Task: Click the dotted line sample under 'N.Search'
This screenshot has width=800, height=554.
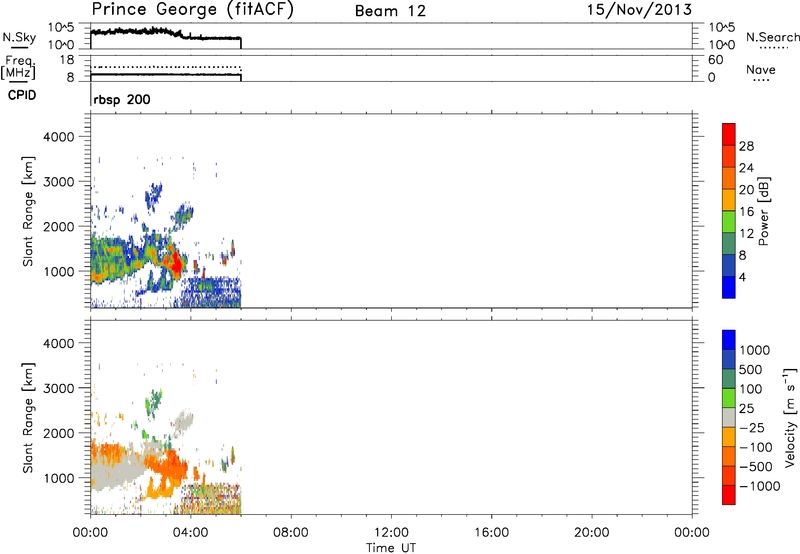Action: pos(774,48)
